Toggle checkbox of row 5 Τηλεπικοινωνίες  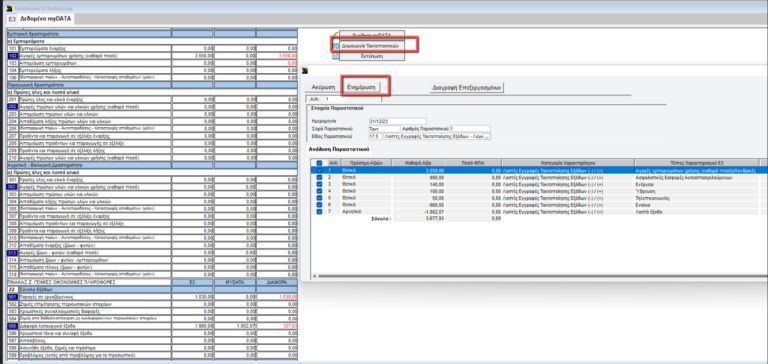tap(319, 198)
